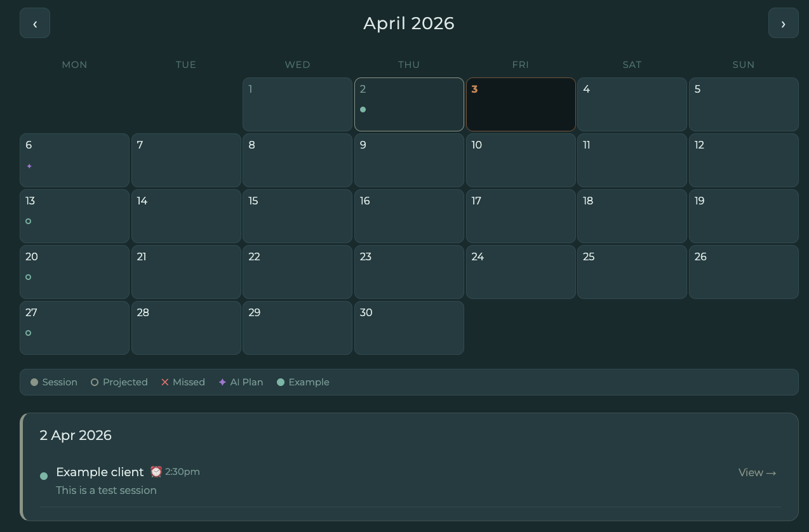Select the April 15 calendar cell
The width and height of the screenshot is (809, 532).
tap(297, 216)
